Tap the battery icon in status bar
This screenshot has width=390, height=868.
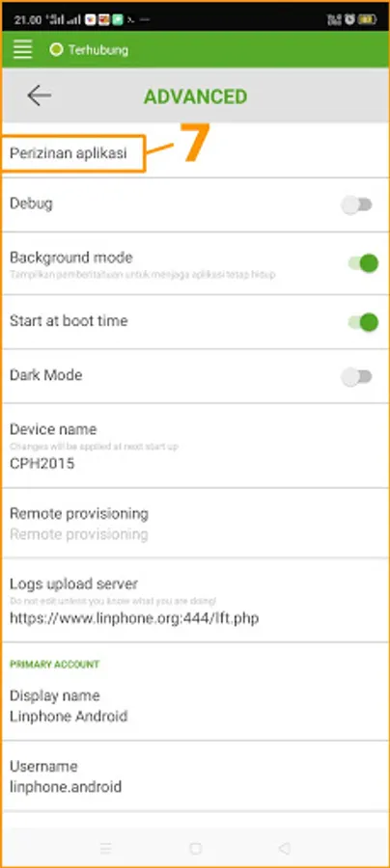click(367, 19)
